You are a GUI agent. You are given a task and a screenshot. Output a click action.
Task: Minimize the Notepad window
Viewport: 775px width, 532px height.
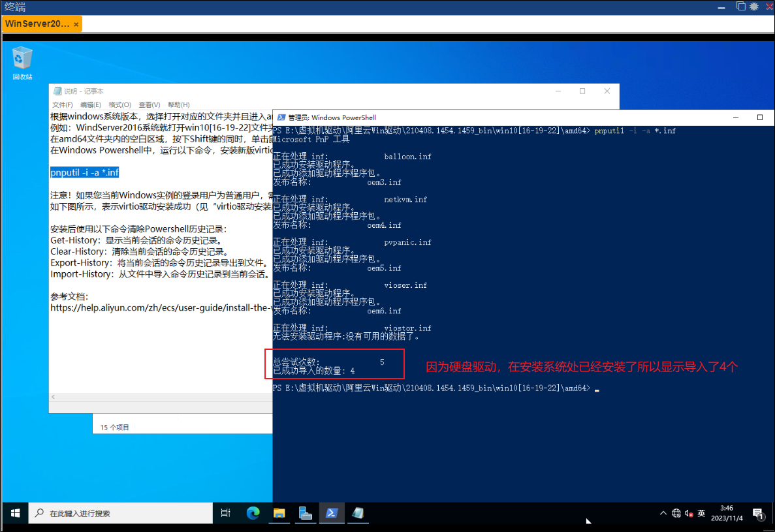coord(558,91)
